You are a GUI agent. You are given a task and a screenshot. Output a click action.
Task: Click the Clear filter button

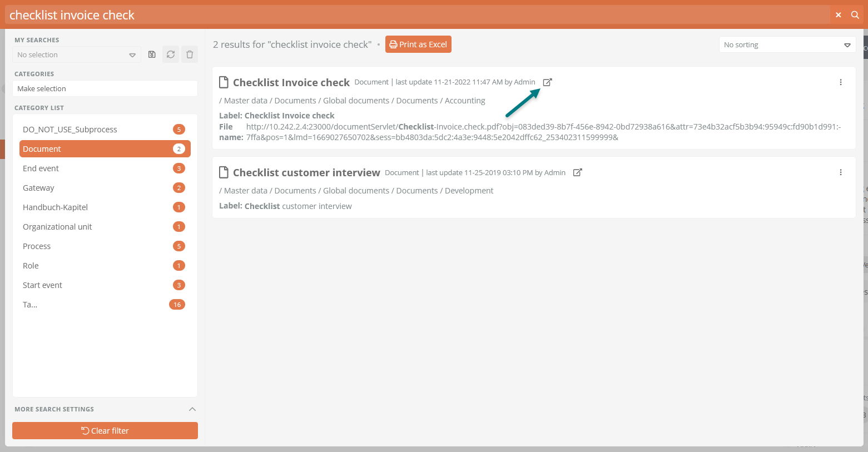[x=105, y=431]
